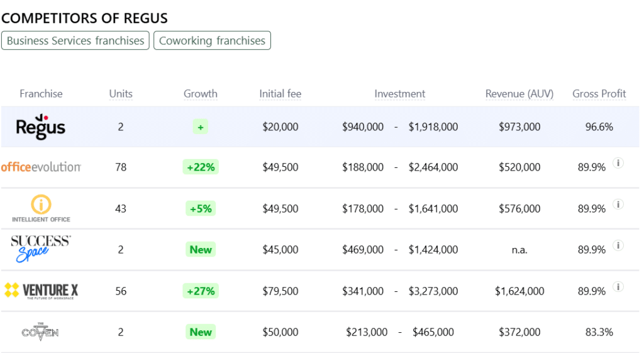Viewport: 644px width, 353px height.
Task: Click the $50,000 initial fee value
Action: point(280,332)
